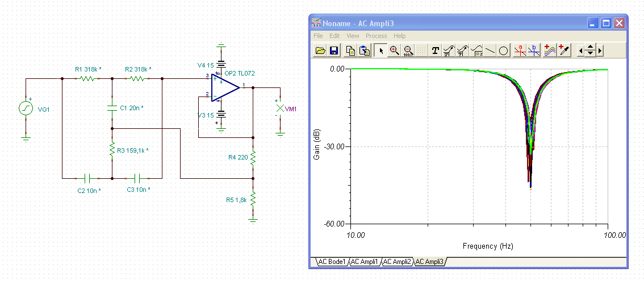Viewport: 644px width, 281px height.
Task: Select the VG1 voltage generator symbol
Action: 26,108
